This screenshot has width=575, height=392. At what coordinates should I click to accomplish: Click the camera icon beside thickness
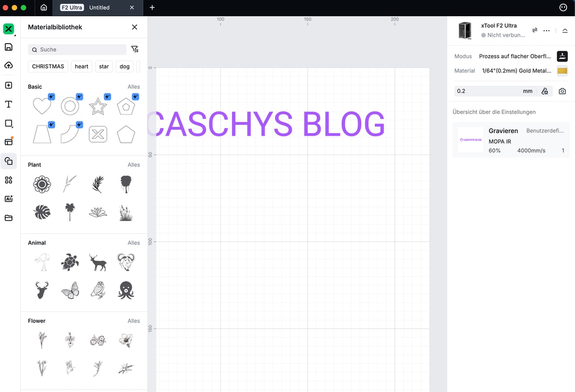tap(562, 91)
